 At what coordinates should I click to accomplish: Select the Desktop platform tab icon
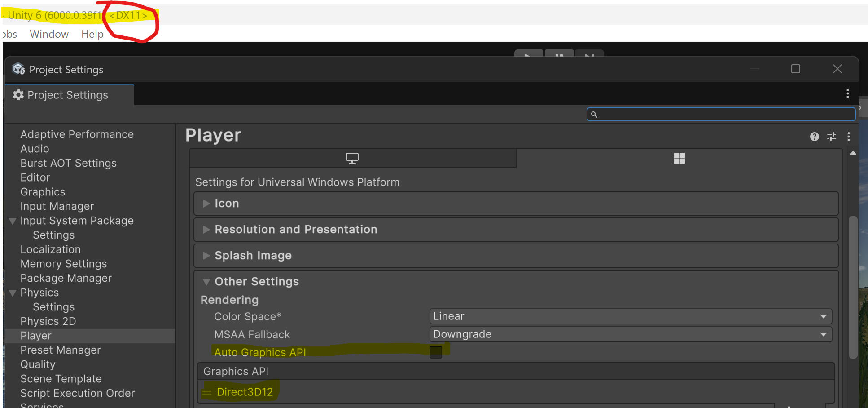coord(352,158)
